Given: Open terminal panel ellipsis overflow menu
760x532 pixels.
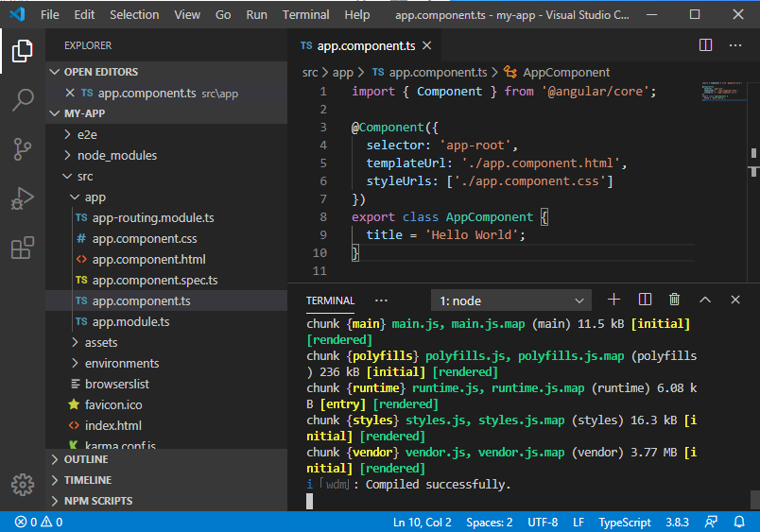Looking at the screenshot, I should (x=381, y=300).
